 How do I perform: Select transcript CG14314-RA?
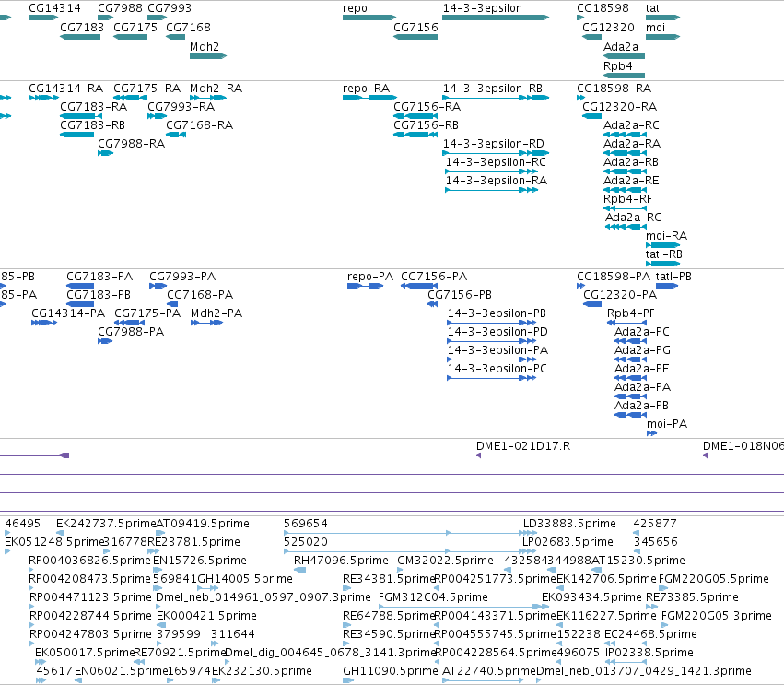point(43,98)
